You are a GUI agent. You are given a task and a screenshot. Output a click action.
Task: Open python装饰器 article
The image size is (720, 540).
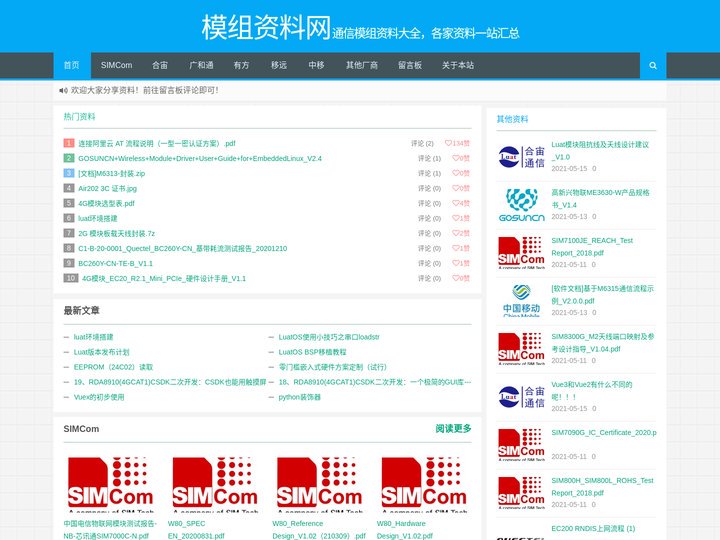[x=299, y=397]
